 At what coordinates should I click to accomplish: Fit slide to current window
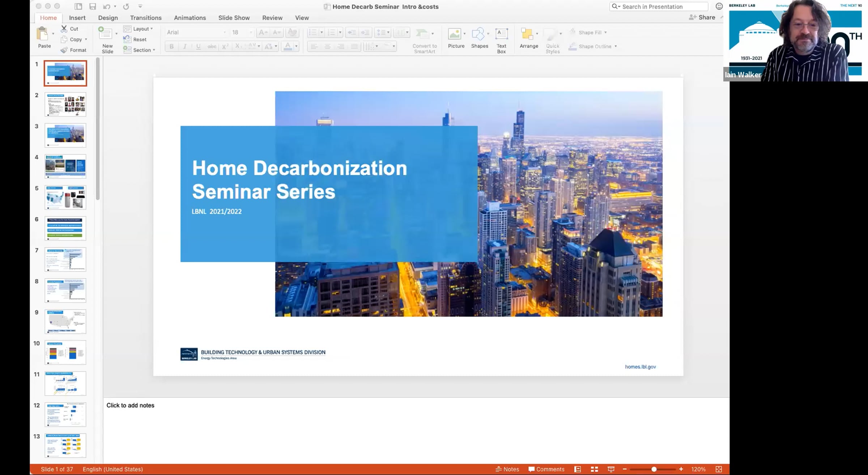719,469
